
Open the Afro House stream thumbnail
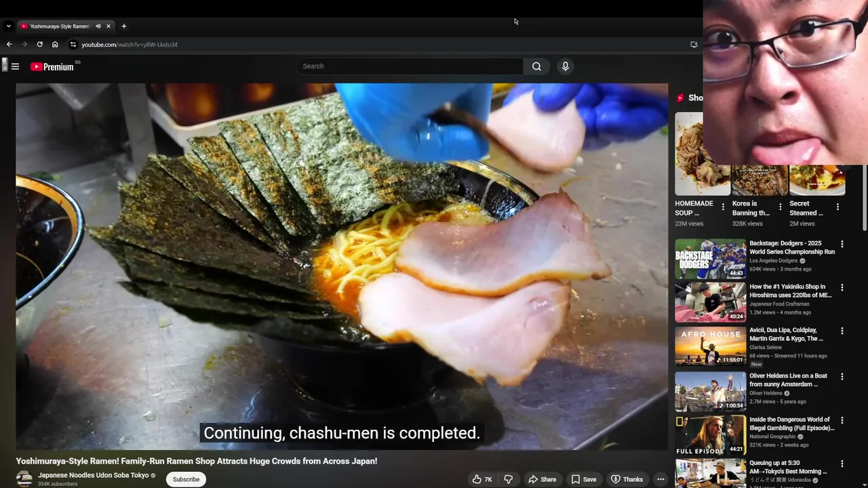710,346
